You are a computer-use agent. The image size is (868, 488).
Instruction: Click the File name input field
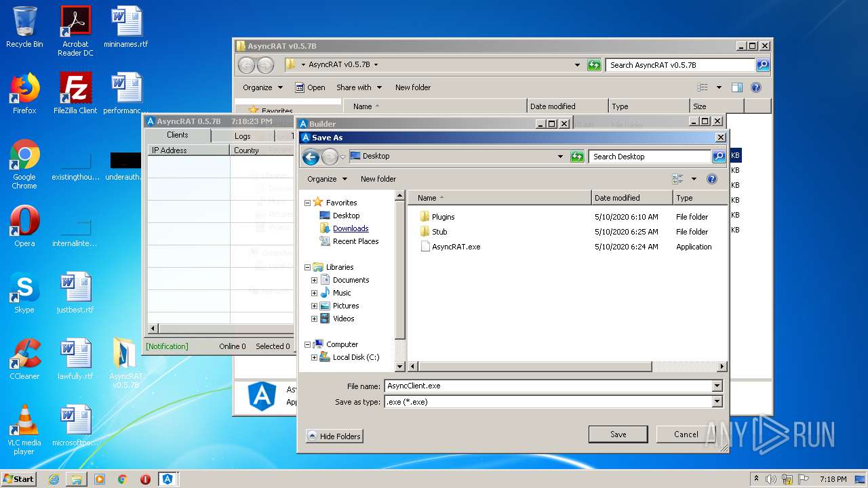coord(548,386)
